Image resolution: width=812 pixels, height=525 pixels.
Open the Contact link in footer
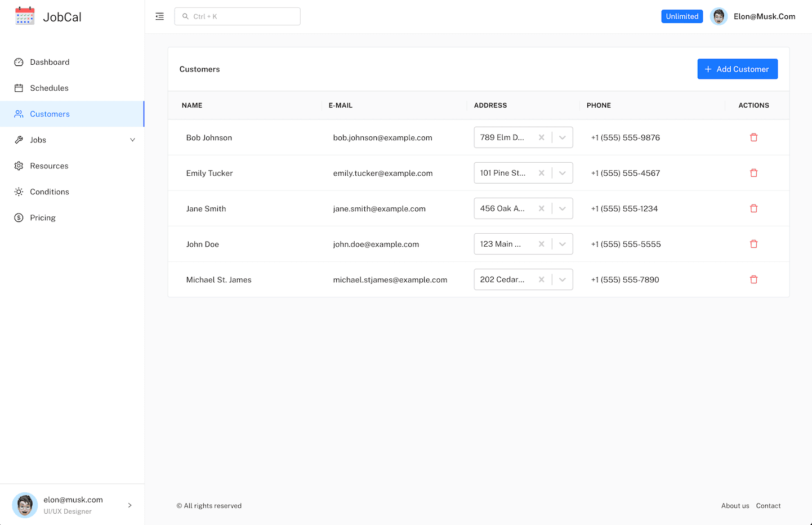coord(768,506)
